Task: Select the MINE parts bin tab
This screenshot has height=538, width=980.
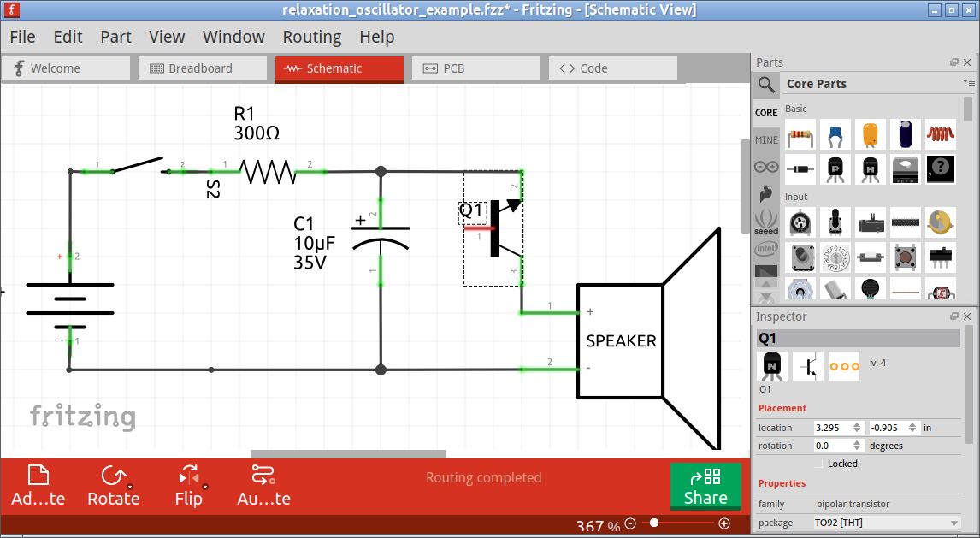Action: click(765, 140)
